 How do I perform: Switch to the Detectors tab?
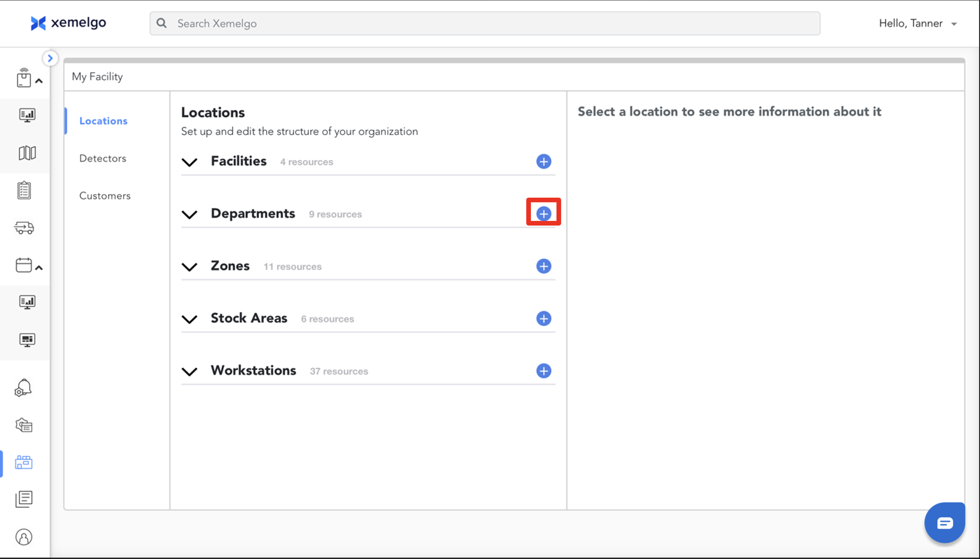(x=103, y=158)
